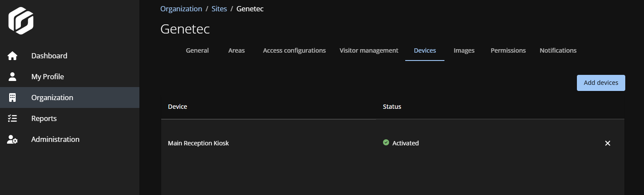The width and height of the screenshot is (644, 195).
Task: Go to the Access configurations tab
Action: 294,50
